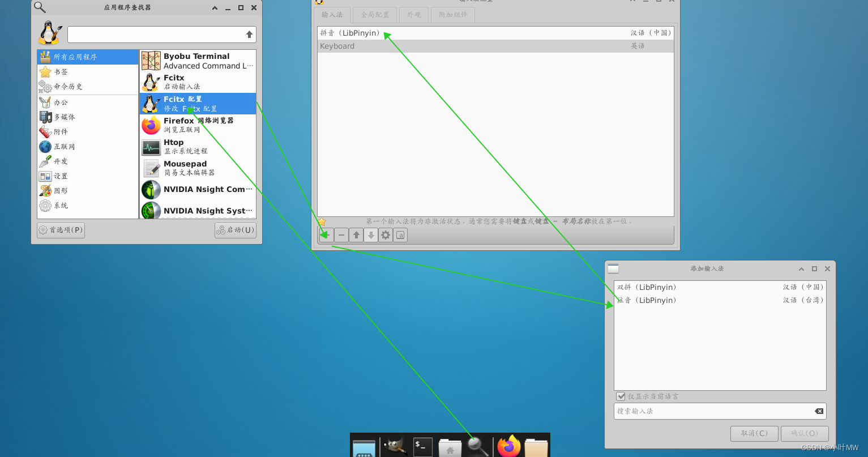Launch Firefox from the dock
The height and width of the screenshot is (457, 868).
pos(508,446)
